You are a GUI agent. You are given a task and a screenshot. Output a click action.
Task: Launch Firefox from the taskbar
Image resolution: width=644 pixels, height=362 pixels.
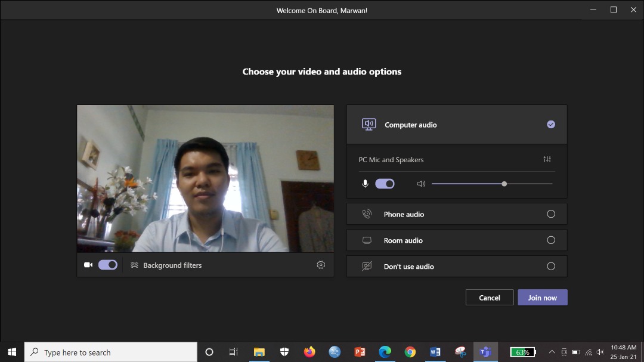[x=309, y=352]
